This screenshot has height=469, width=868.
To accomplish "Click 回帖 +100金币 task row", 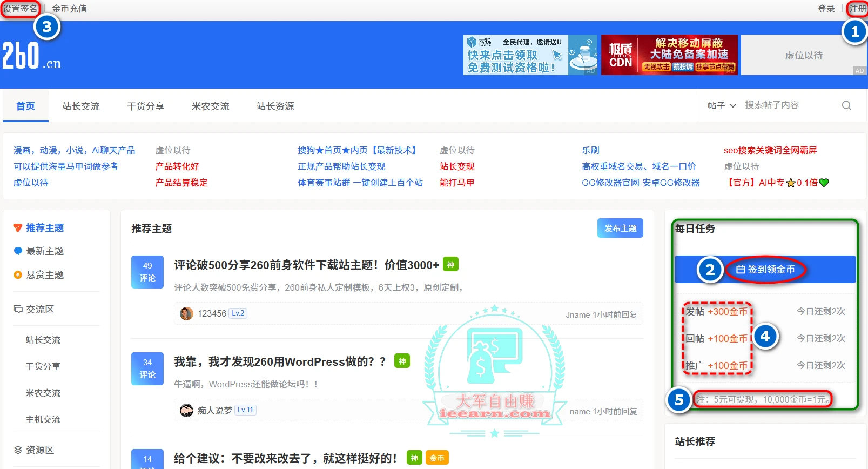I will [x=765, y=338].
